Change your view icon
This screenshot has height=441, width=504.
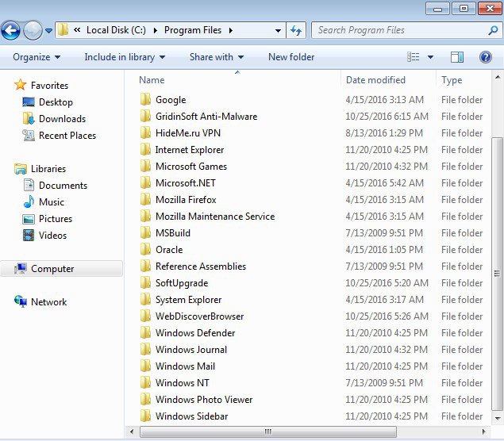[413, 57]
